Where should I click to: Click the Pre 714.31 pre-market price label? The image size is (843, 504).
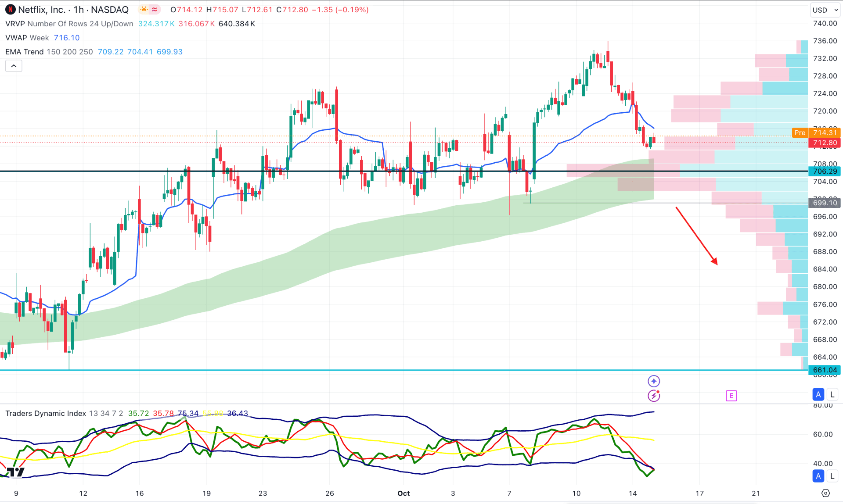tap(816, 132)
